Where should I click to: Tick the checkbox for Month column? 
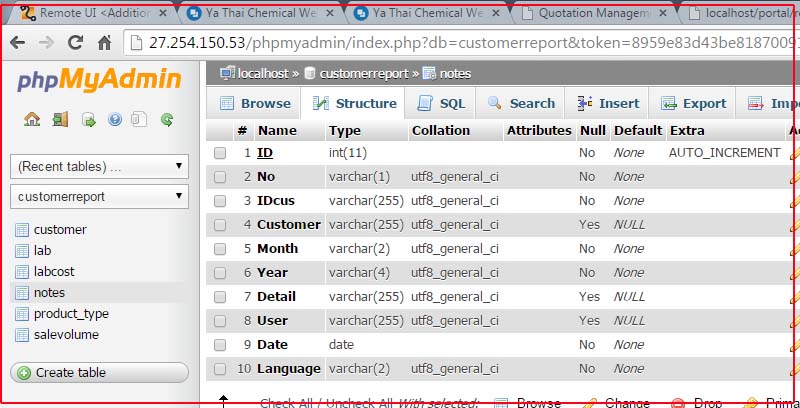[220, 249]
